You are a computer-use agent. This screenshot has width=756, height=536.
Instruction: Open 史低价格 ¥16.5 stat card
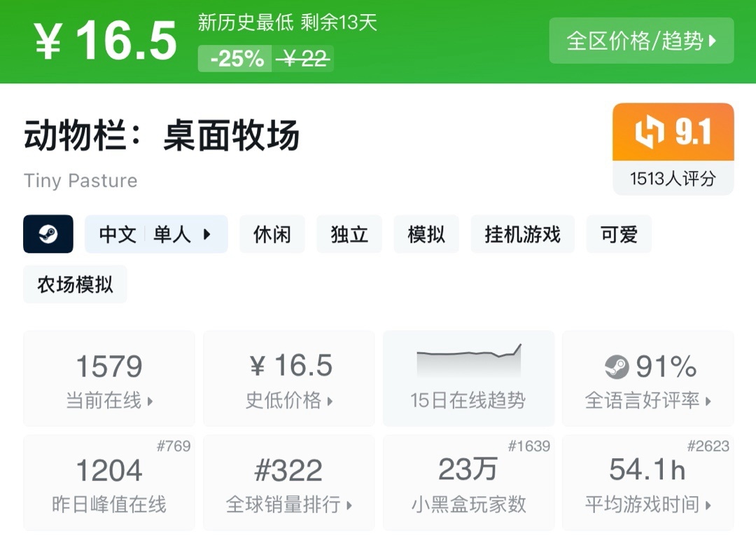(289, 379)
